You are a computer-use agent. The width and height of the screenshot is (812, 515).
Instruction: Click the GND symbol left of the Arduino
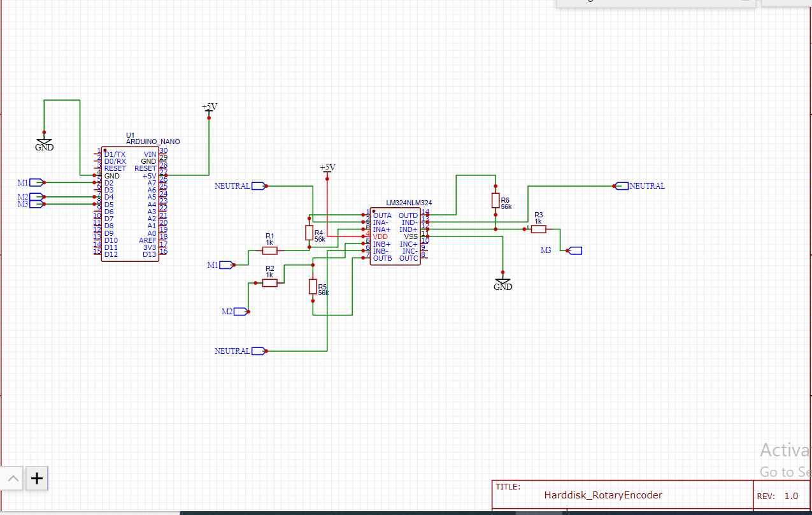43,141
